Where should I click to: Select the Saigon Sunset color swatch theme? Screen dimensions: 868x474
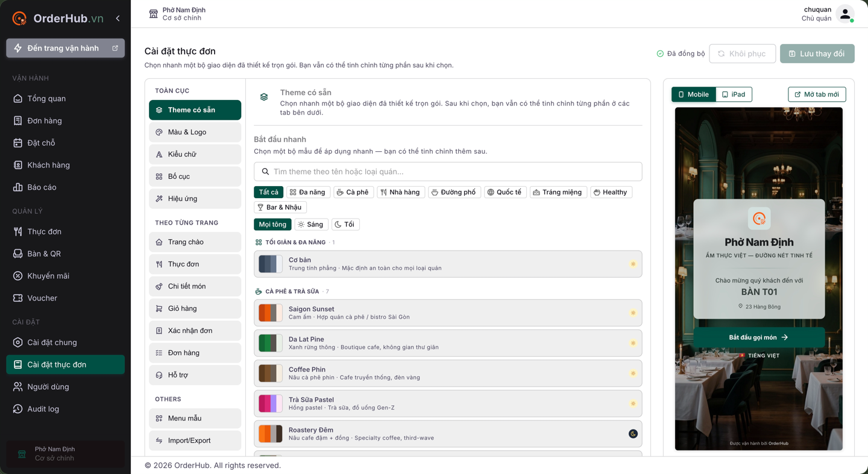coord(448,313)
